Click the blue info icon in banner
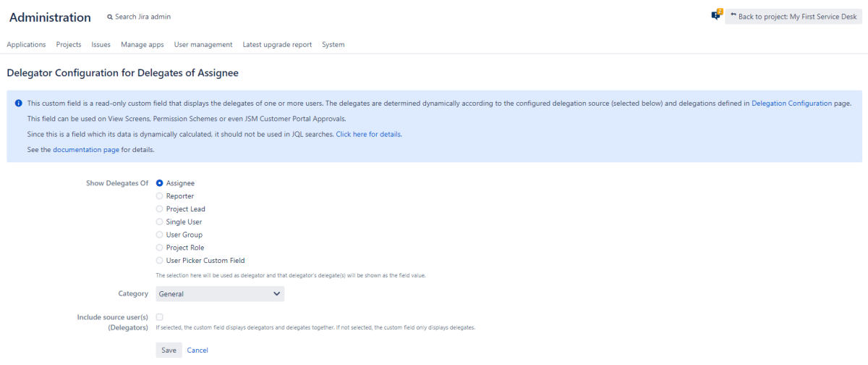Viewport: 868px width, 365px height. point(18,103)
